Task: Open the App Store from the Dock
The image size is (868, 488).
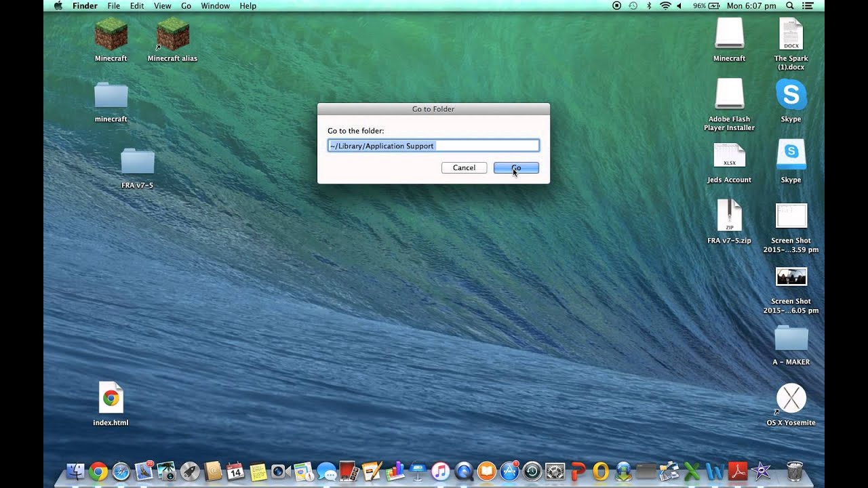Action: click(x=509, y=471)
